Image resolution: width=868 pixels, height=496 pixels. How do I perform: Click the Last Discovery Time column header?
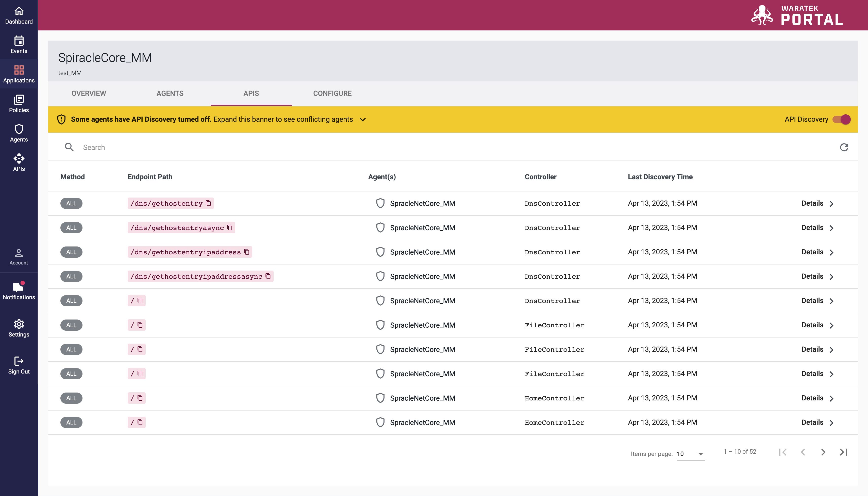(660, 177)
